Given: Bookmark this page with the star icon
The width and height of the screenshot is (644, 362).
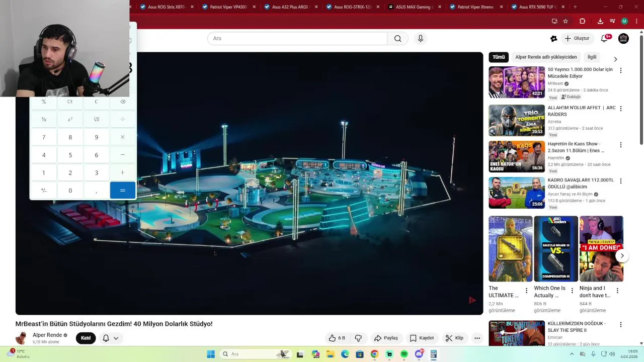Looking at the screenshot, I should point(566,21).
